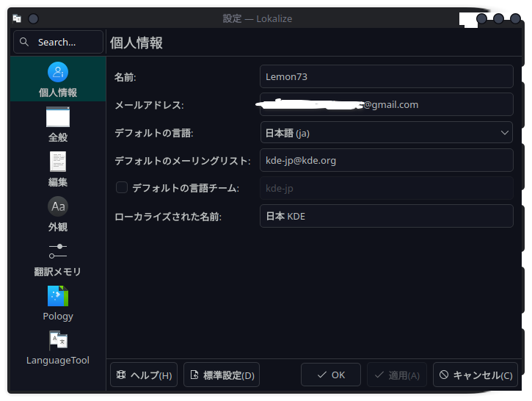Click the ヘルプ(H) help button
Image resolution: width=532 pixels, height=401 pixels.
(x=144, y=375)
